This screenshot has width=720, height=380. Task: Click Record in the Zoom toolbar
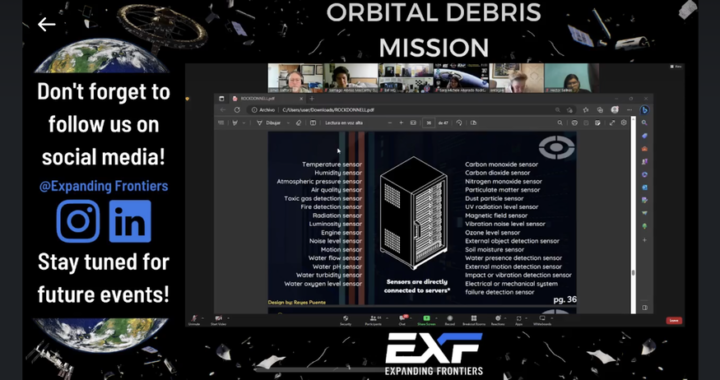click(450, 320)
